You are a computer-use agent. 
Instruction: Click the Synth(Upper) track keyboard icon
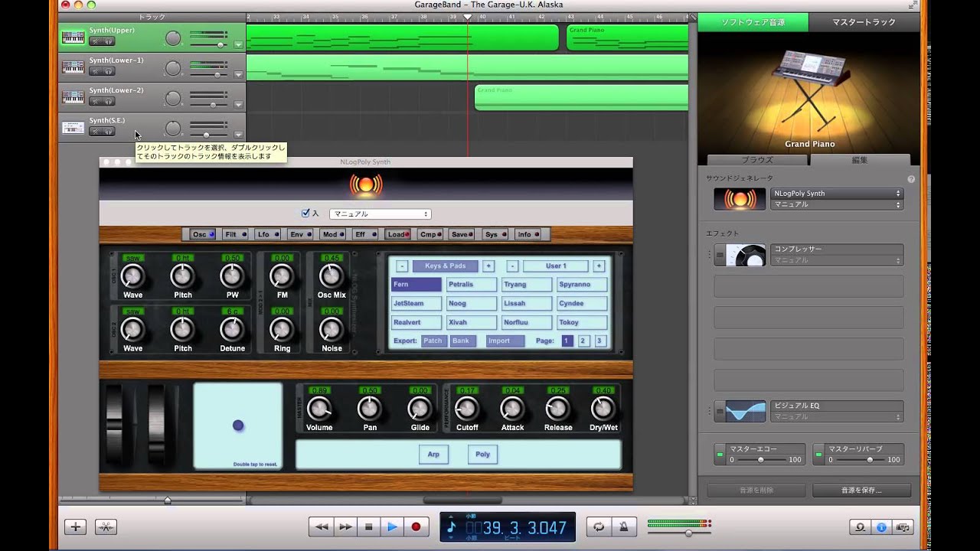[73, 37]
